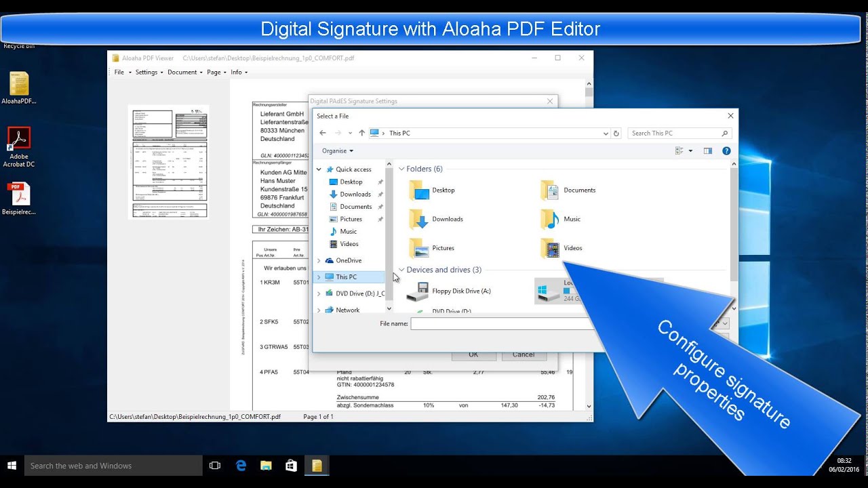Open the Organise dropdown menu

338,151
